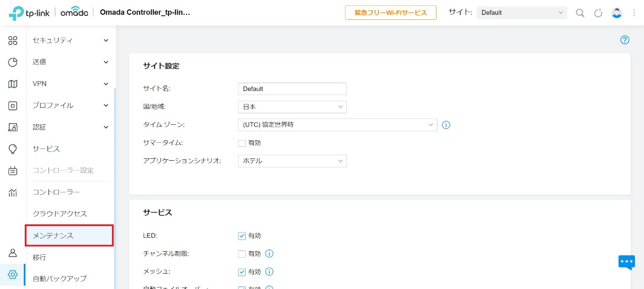
Task: Click the search magnifier icon in header
Action: 580,13
